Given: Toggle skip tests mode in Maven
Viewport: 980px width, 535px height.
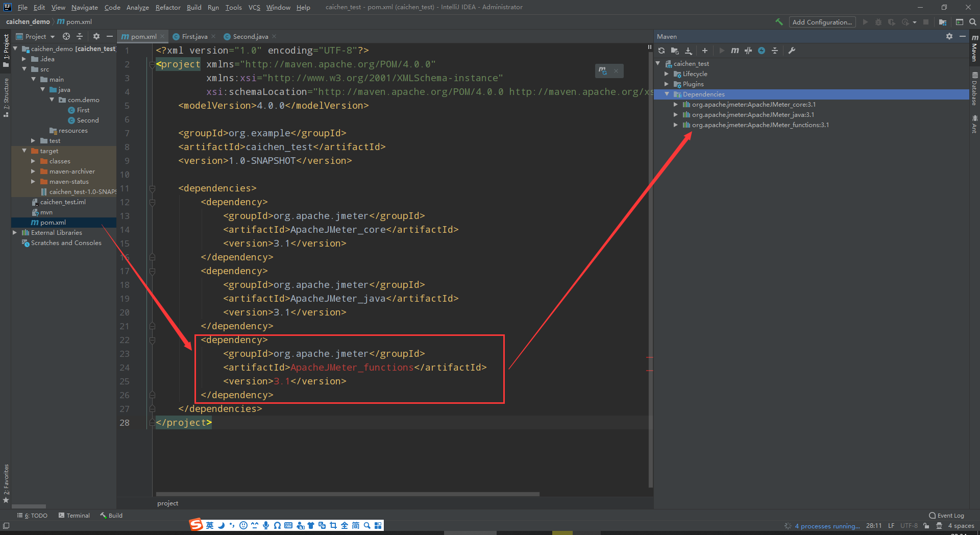Looking at the screenshot, I should (762, 51).
